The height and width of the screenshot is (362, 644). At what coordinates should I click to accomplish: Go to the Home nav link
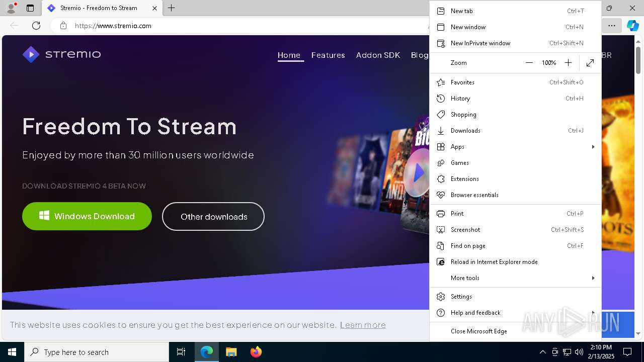click(x=289, y=55)
